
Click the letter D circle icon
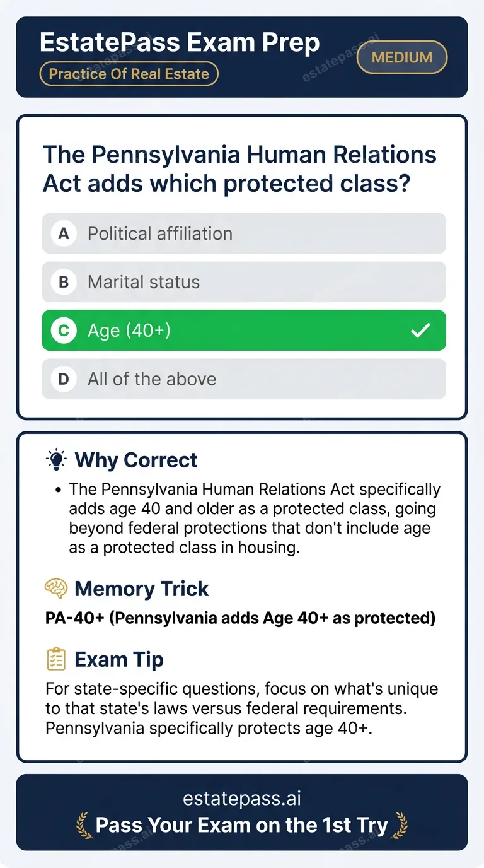point(63,378)
